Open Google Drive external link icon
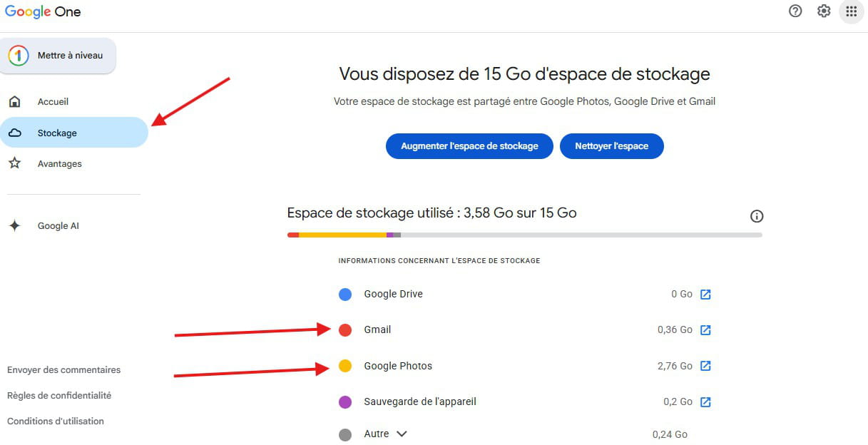 click(x=705, y=294)
